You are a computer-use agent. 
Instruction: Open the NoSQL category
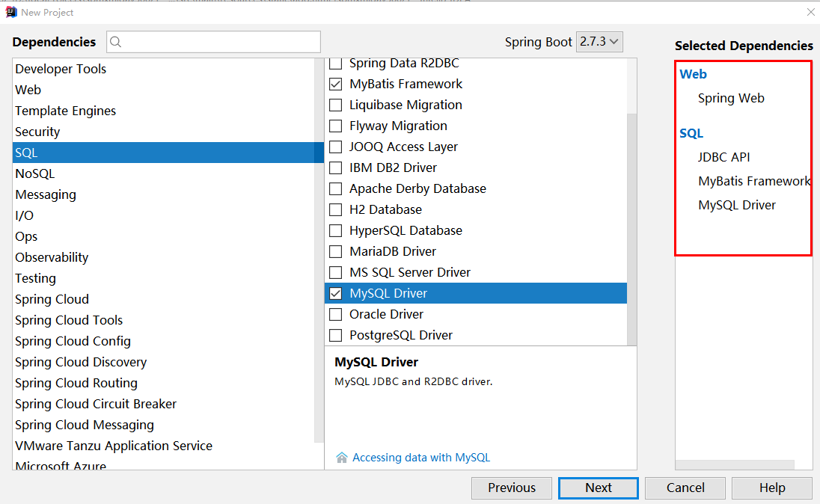point(163,173)
